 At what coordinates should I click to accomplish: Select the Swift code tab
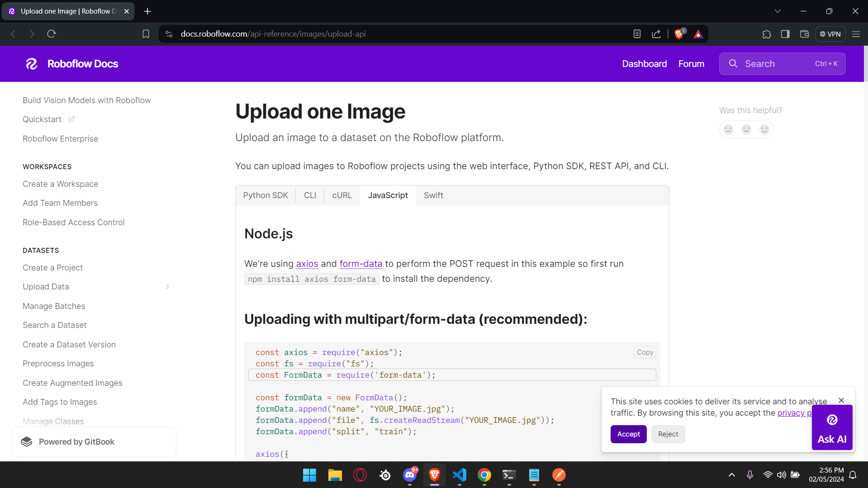(433, 195)
